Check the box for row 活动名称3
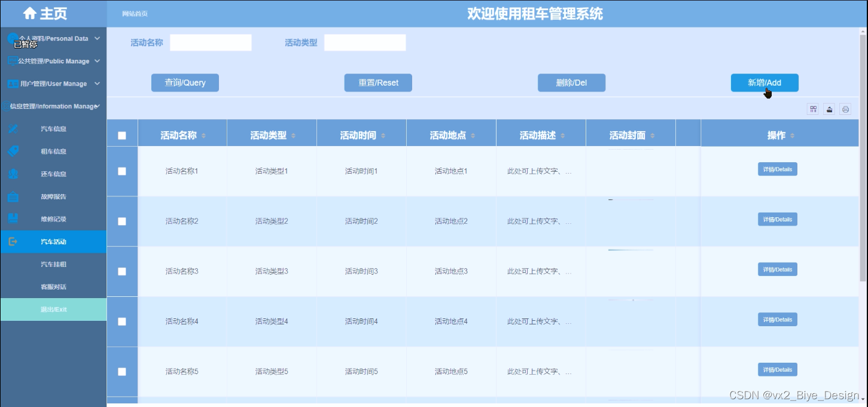Image resolution: width=868 pixels, height=407 pixels. pyautogui.click(x=122, y=271)
